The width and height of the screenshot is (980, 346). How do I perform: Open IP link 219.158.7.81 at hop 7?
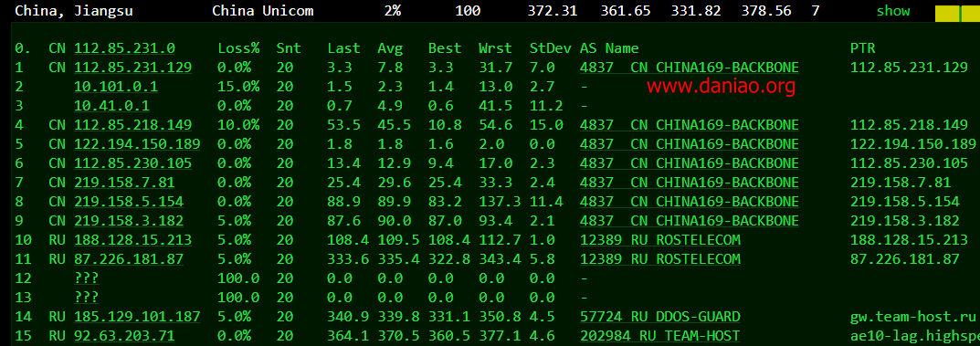[124, 183]
